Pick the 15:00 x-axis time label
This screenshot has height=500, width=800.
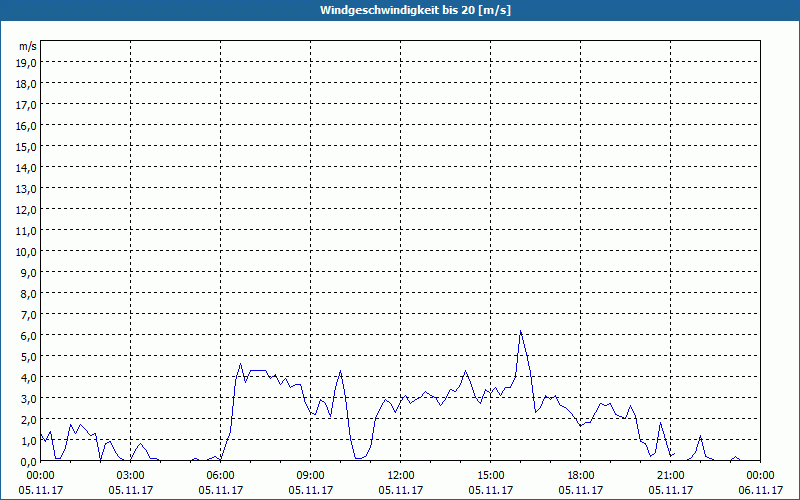[490, 476]
